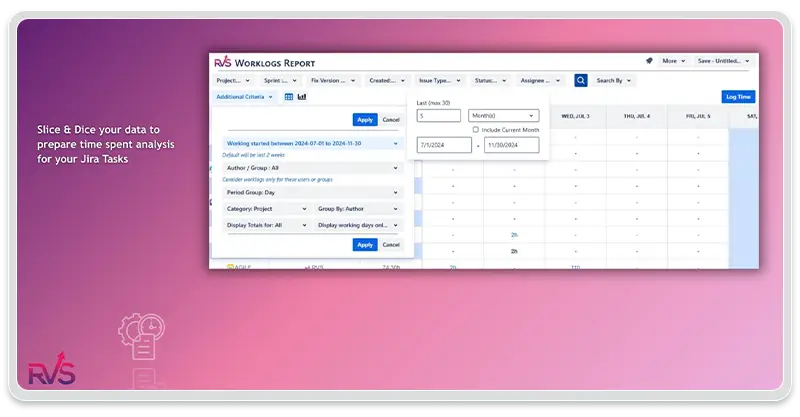Click the RVS logo in report header
The height and width of the screenshot is (417, 800).
(x=222, y=63)
